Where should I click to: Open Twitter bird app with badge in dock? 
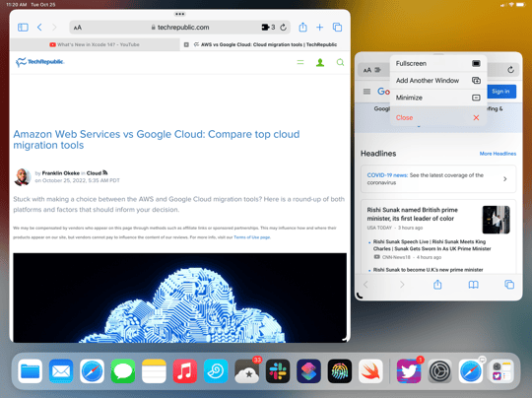click(x=409, y=371)
